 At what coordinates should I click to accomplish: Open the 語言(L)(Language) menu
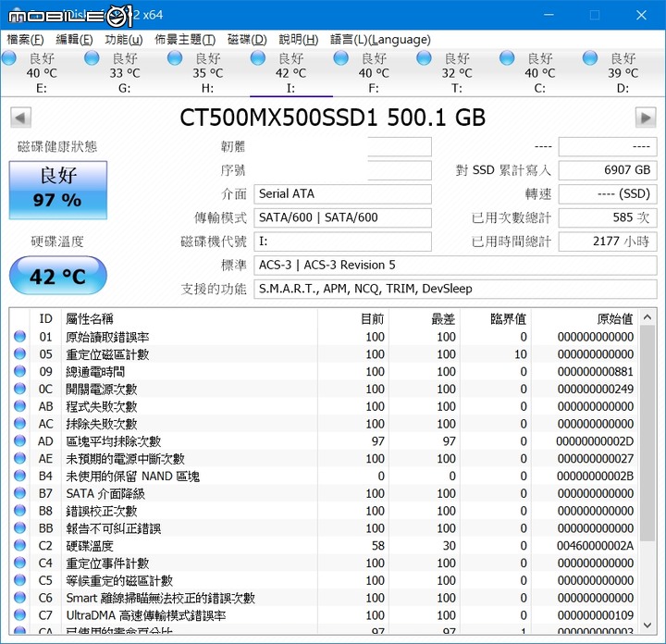380,40
